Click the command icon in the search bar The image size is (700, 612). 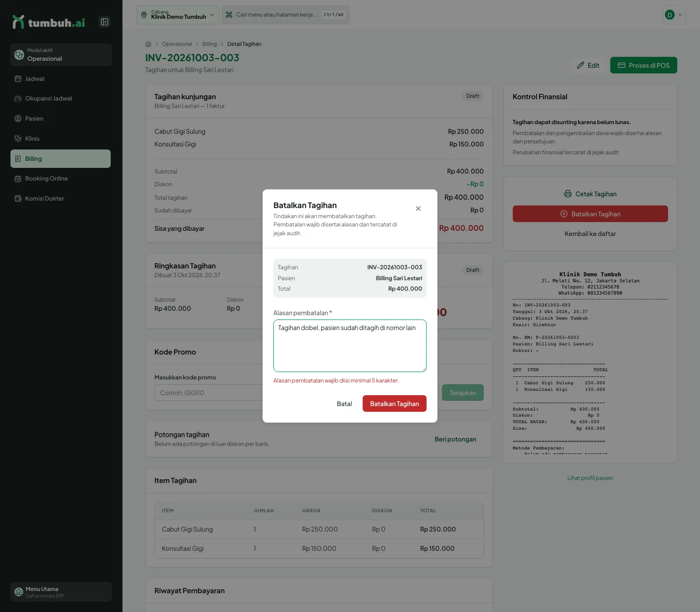[229, 15]
